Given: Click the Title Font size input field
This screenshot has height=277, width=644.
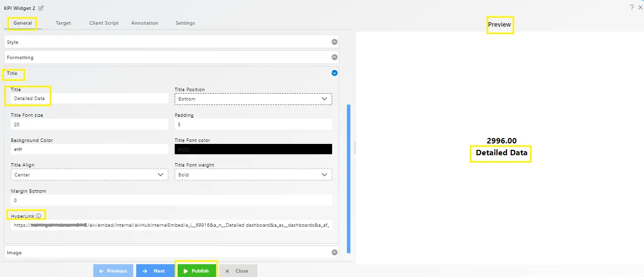Looking at the screenshot, I should [x=89, y=125].
